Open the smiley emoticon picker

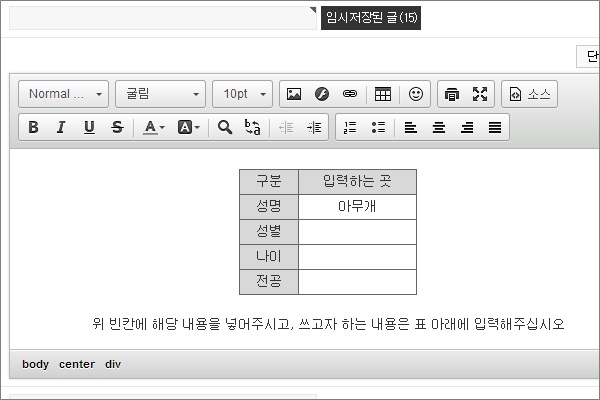coord(416,94)
